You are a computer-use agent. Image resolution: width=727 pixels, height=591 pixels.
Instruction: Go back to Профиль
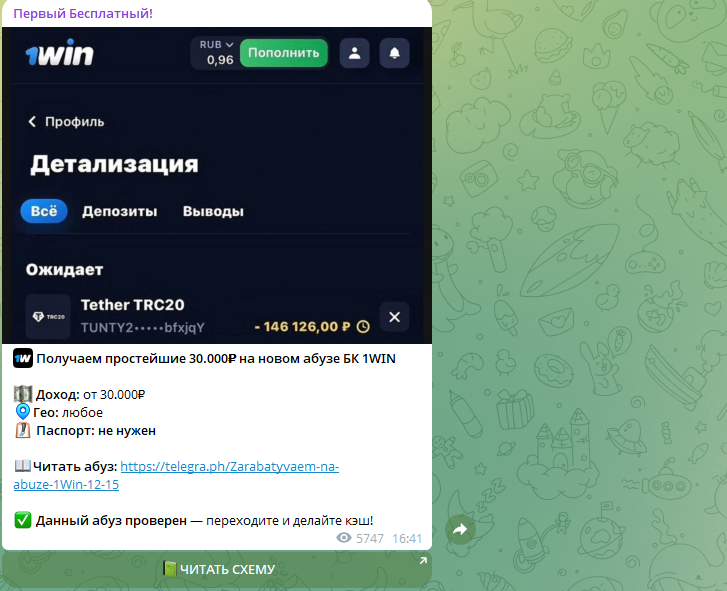[x=66, y=122]
